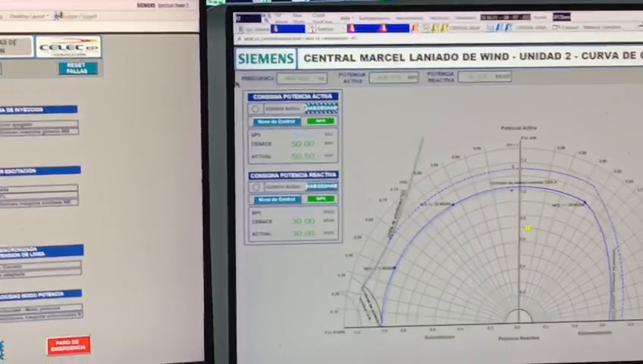643x364 pixels.
Task: Click the Potencia Activa axis label on chart
Action: click(x=519, y=128)
